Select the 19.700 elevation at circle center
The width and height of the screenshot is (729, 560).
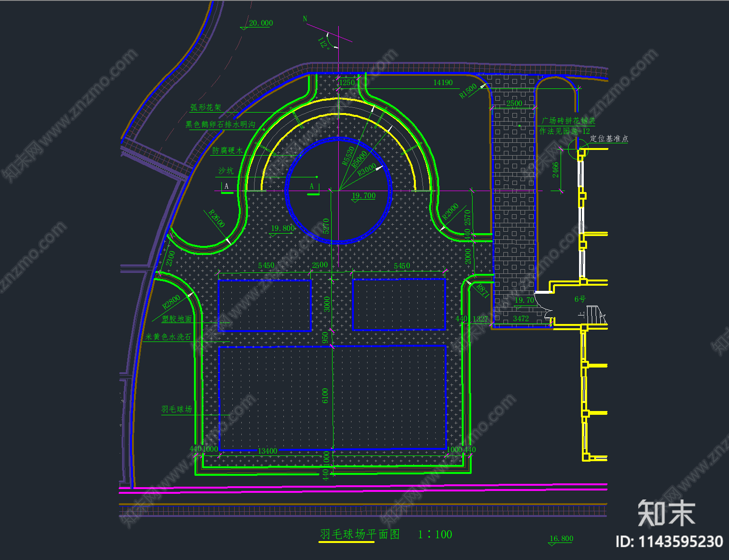363,196
